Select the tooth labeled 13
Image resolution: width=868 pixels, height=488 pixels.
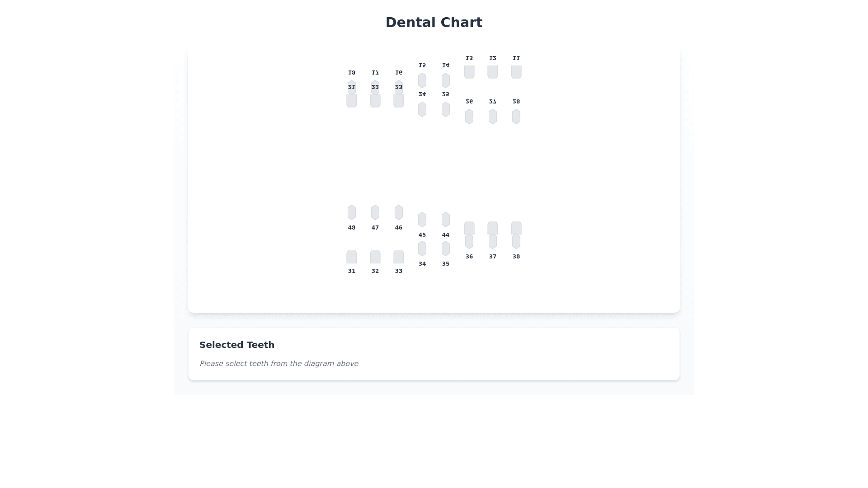pyautogui.click(x=469, y=71)
